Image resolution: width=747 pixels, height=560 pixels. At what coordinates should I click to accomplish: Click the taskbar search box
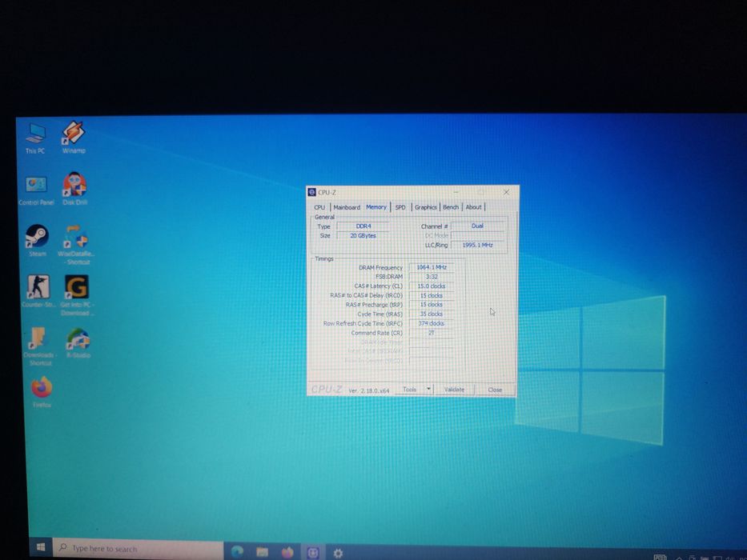[139, 549]
